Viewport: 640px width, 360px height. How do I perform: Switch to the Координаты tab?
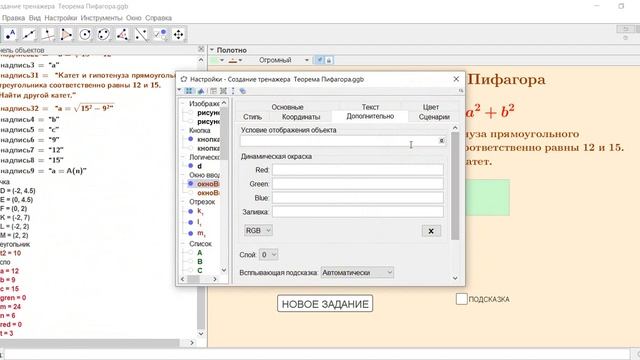coord(301,117)
